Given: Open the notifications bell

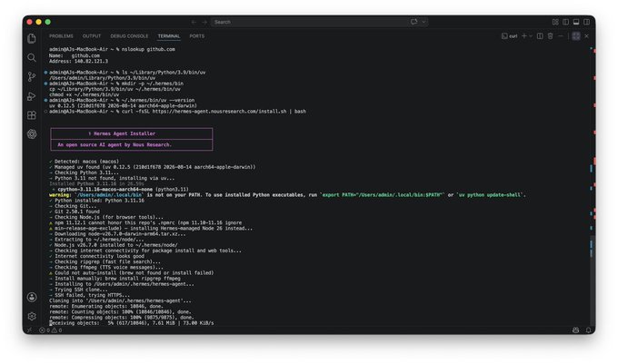Looking at the screenshot, I should pyautogui.click(x=588, y=330).
